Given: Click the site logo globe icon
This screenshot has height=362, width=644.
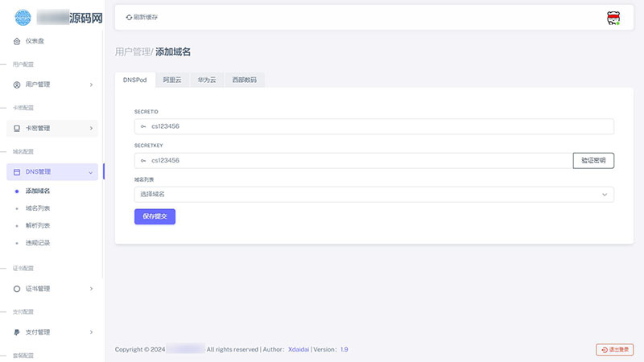Looking at the screenshot, I should pos(23,18).
